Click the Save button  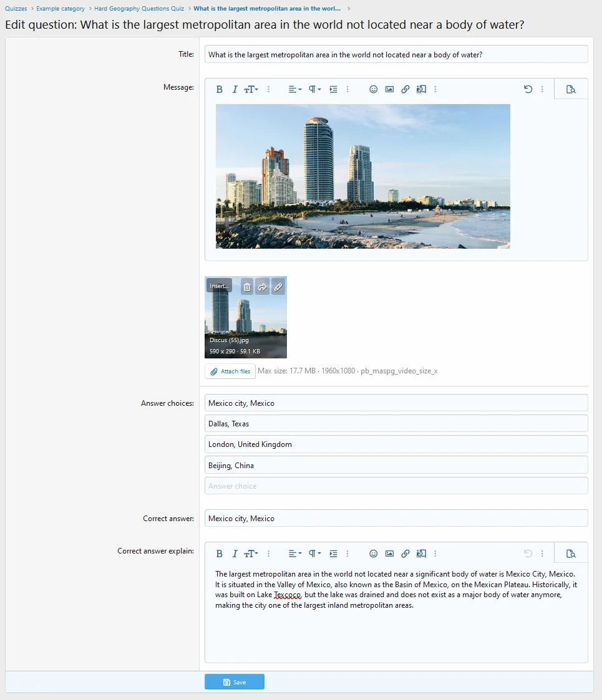click(235, 682)
